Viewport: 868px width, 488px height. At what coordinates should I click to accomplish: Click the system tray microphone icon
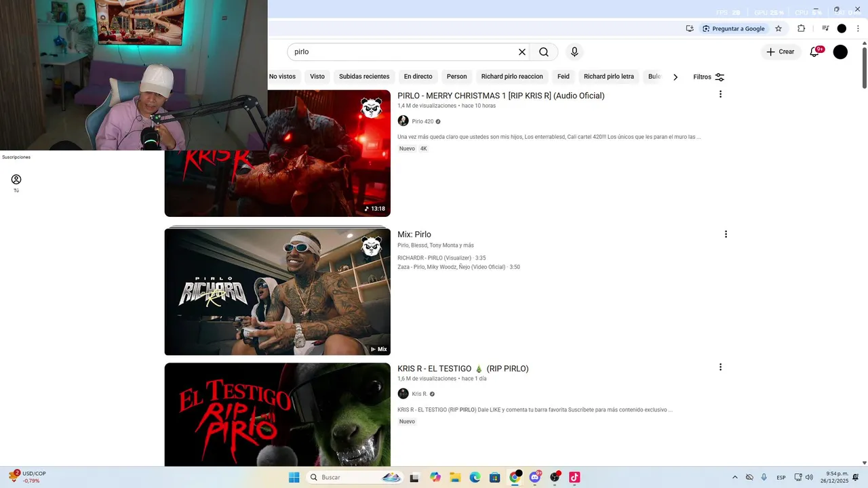coord(764,477)
